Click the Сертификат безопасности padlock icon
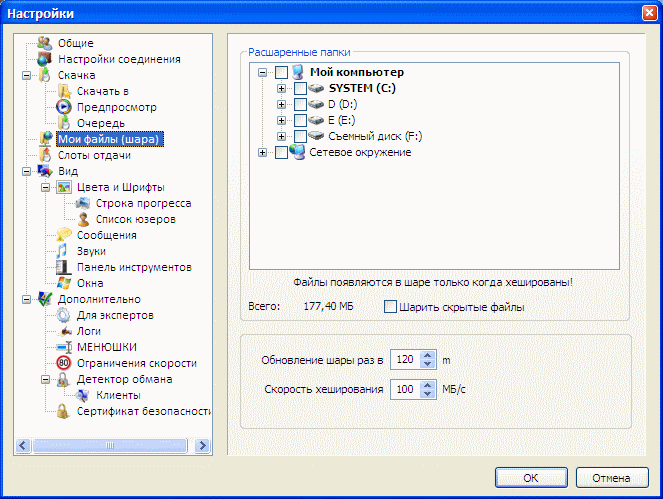This screenshot has width=663, height=499. click(63, 411)
